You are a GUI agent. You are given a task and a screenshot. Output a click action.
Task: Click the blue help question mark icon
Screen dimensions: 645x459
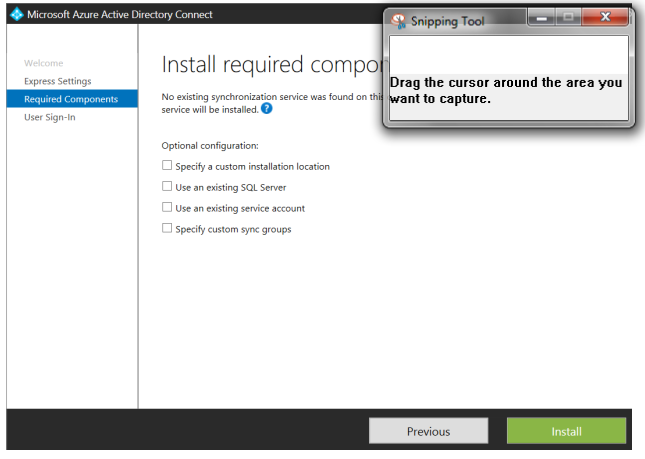click(267, 109)
